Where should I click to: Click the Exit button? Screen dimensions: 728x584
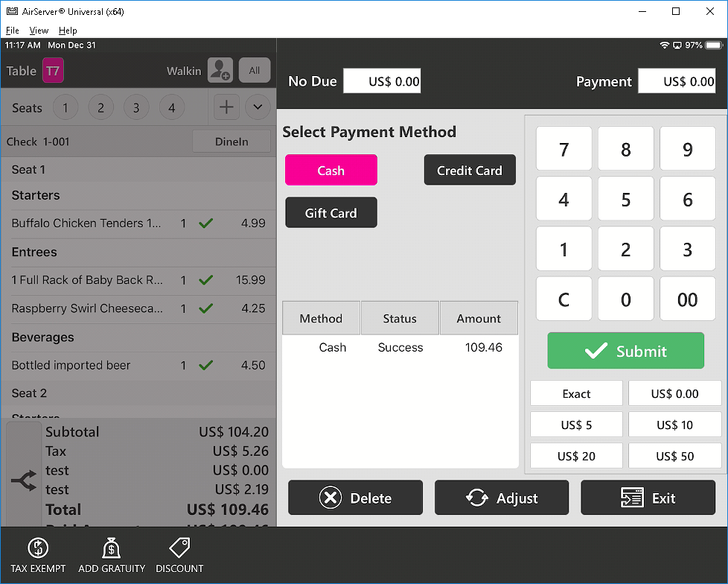coord(648,498)
